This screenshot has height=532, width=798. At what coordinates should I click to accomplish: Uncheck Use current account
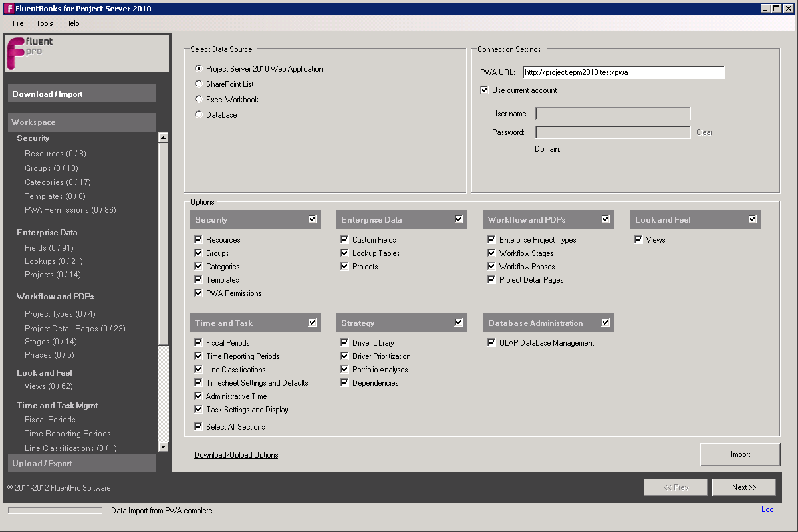pos(484,90)
